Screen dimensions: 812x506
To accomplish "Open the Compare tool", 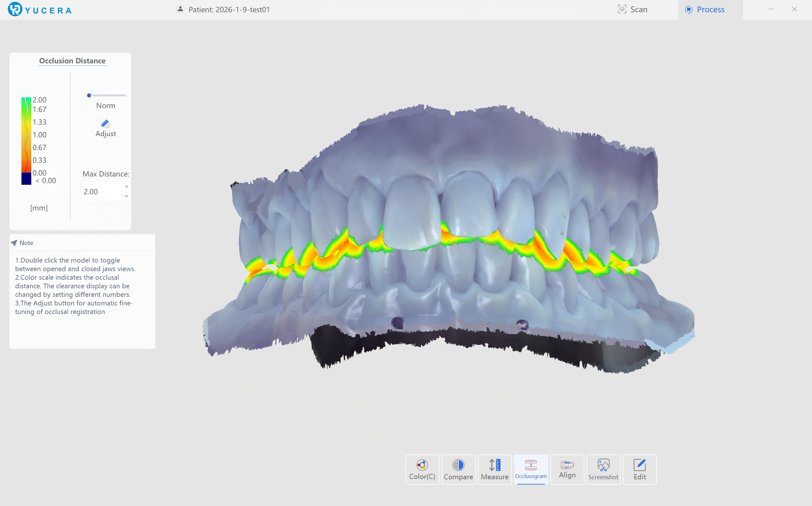I will (x=458, y=469).
